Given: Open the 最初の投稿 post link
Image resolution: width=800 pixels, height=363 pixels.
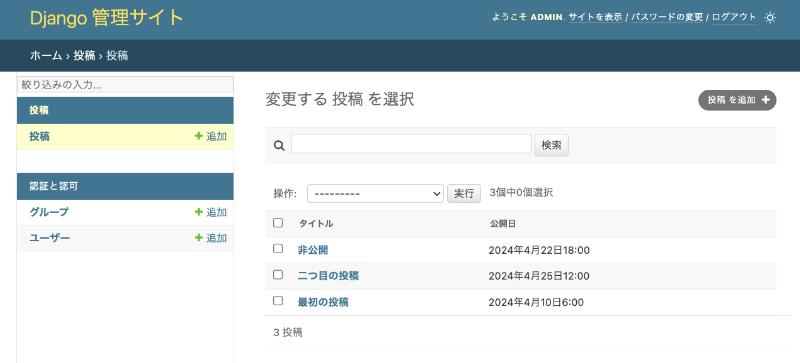Looking at the screenshot, I should coord(323,302).
